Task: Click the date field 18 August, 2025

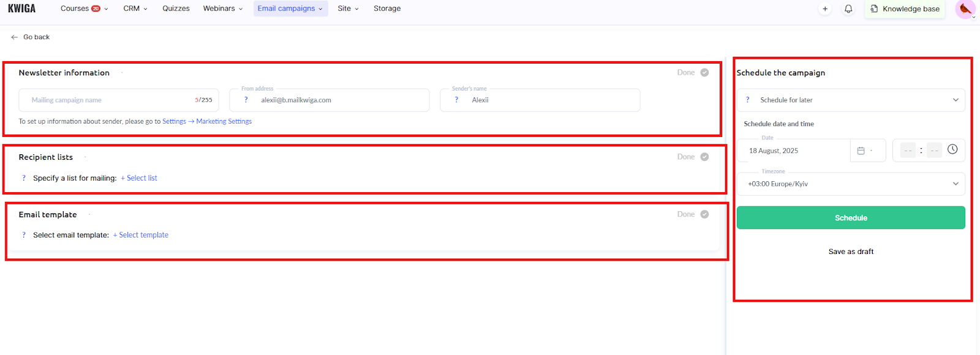Action: [x=795, y=151]
